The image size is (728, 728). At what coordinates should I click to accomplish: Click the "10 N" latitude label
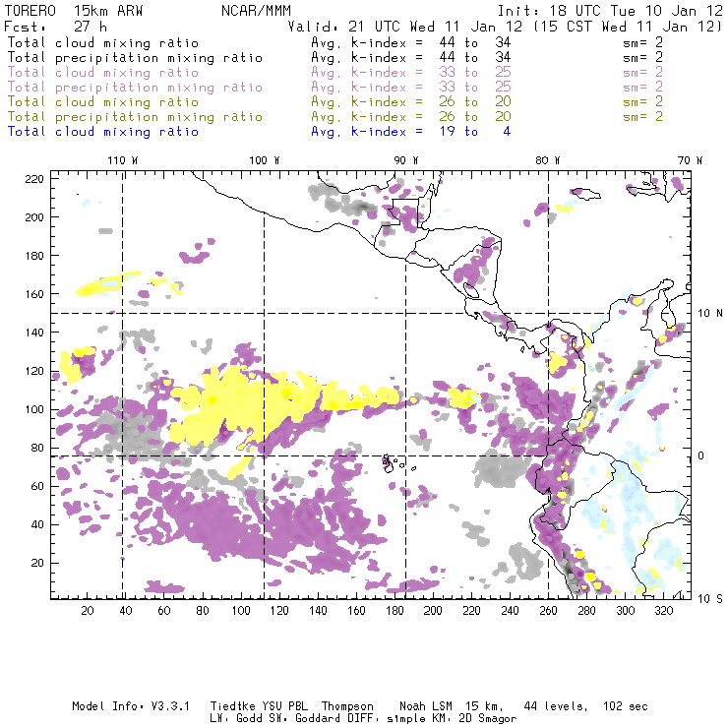(x=710, y=314)
